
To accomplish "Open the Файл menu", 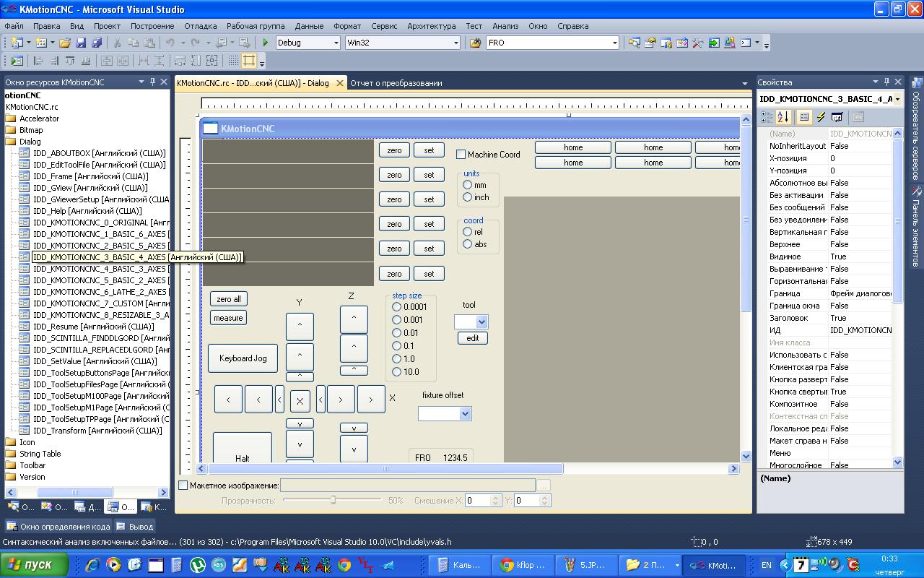I will [x=14, y=26].
